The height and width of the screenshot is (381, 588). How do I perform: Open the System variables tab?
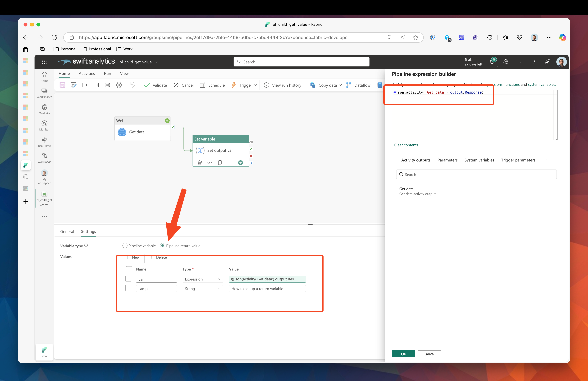pos(479,160)
